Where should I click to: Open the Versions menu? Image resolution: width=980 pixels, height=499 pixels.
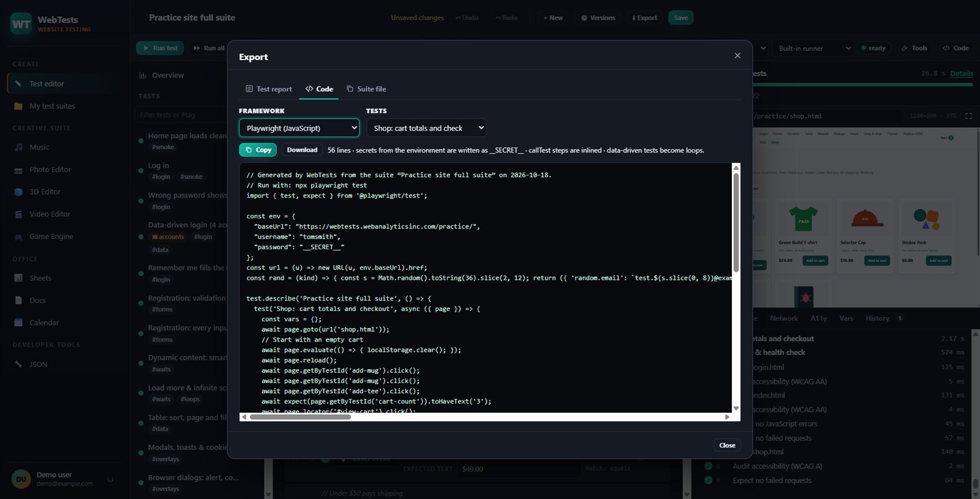(598, 18)
